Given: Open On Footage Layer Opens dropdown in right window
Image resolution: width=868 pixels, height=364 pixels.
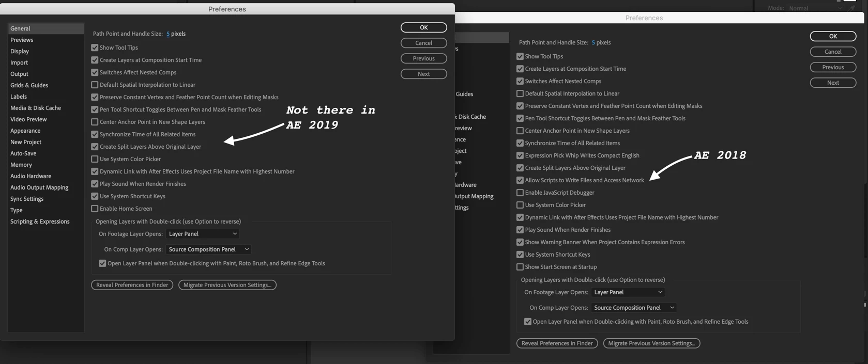Looking at the screenshot, I should click(x=628, y=292).
